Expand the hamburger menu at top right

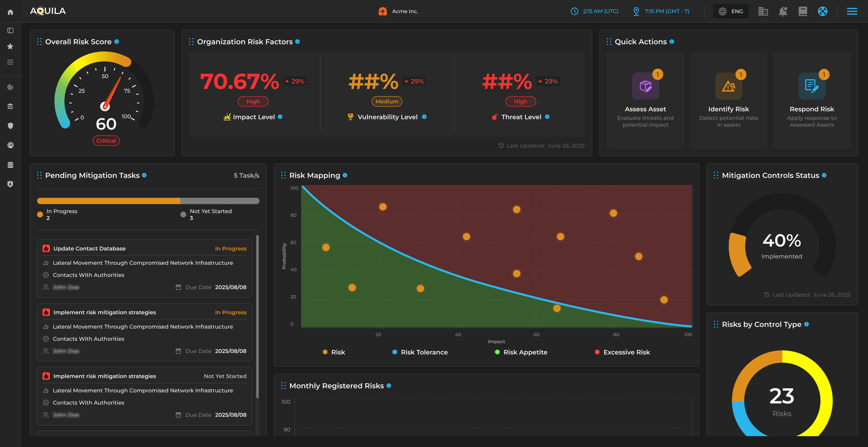(x=852, y=12)
